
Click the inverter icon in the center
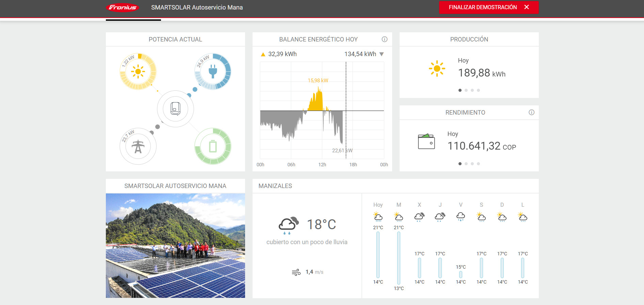175,109
